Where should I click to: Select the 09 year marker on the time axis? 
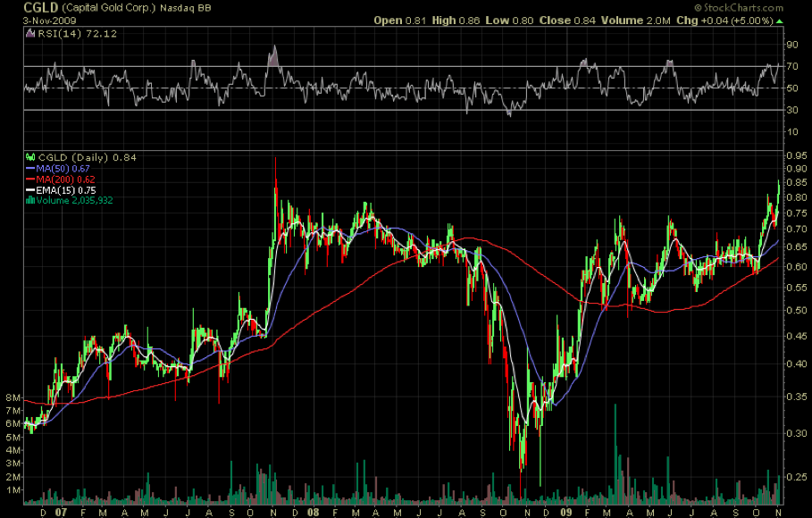click(x=566, y=513)
